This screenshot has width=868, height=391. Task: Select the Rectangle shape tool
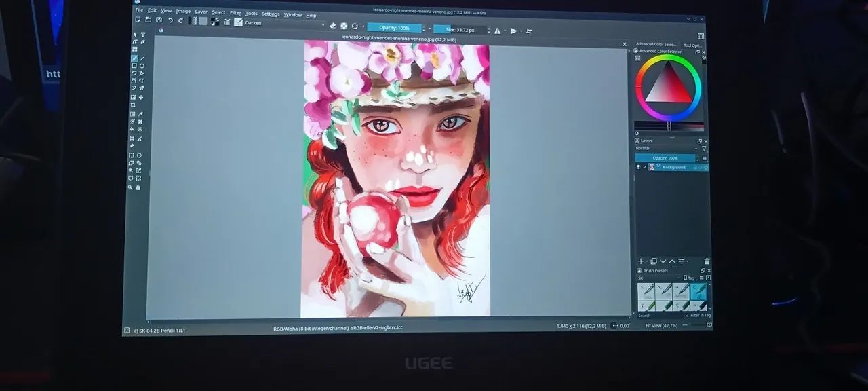click(x=134, y=65)
